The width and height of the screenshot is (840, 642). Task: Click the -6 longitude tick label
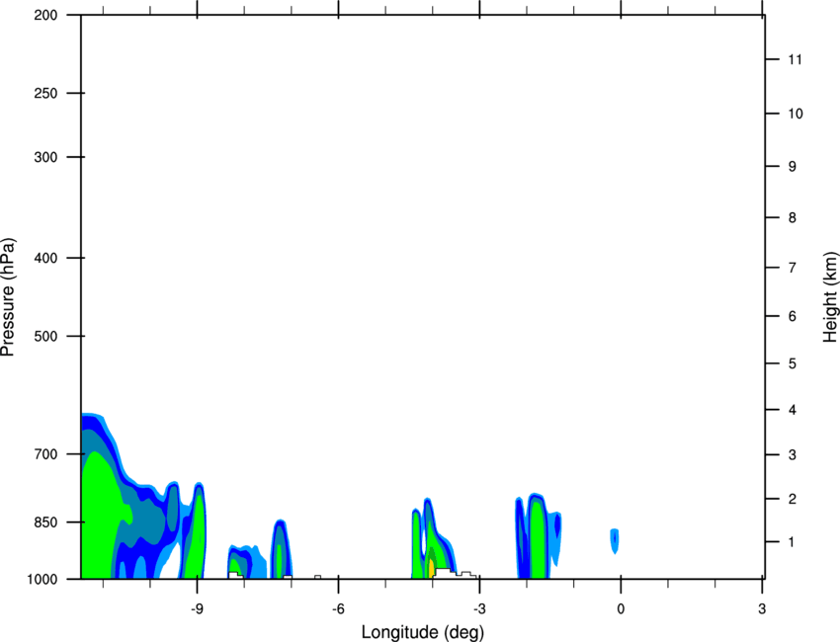338,609
